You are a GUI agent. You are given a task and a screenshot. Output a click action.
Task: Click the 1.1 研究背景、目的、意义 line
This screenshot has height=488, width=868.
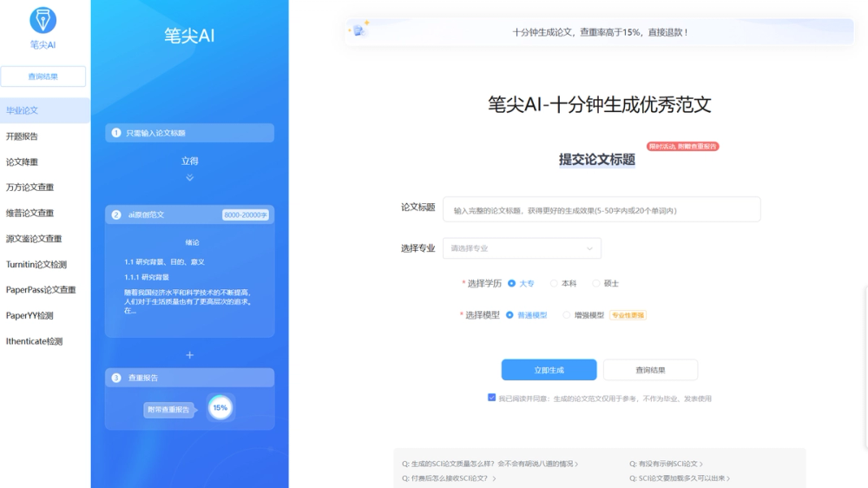(164, 262)
